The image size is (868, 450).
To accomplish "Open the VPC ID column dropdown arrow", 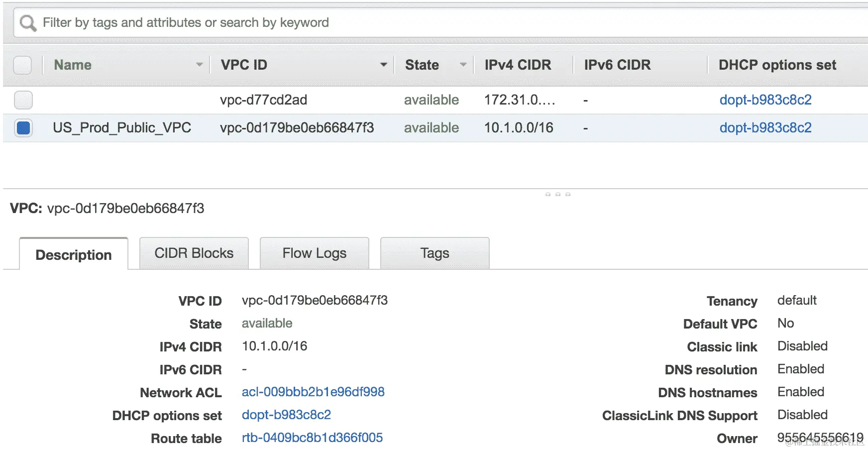I will 383,65.
